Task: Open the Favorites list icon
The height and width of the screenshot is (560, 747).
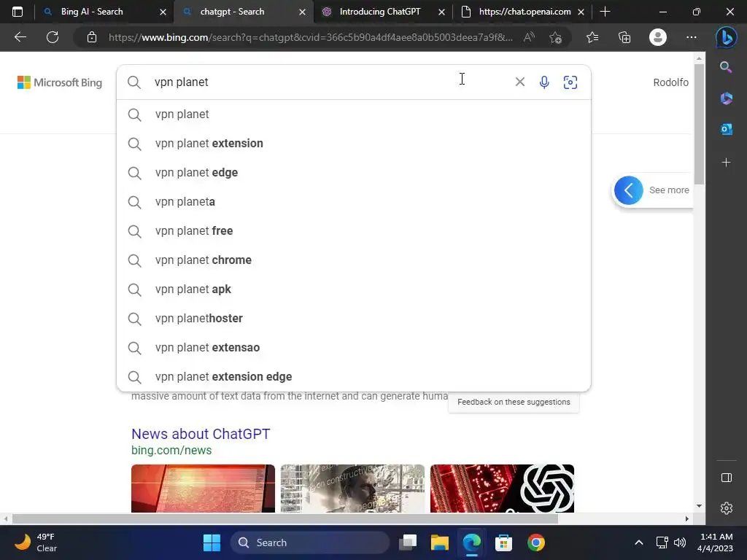Action: click(592, 37)
